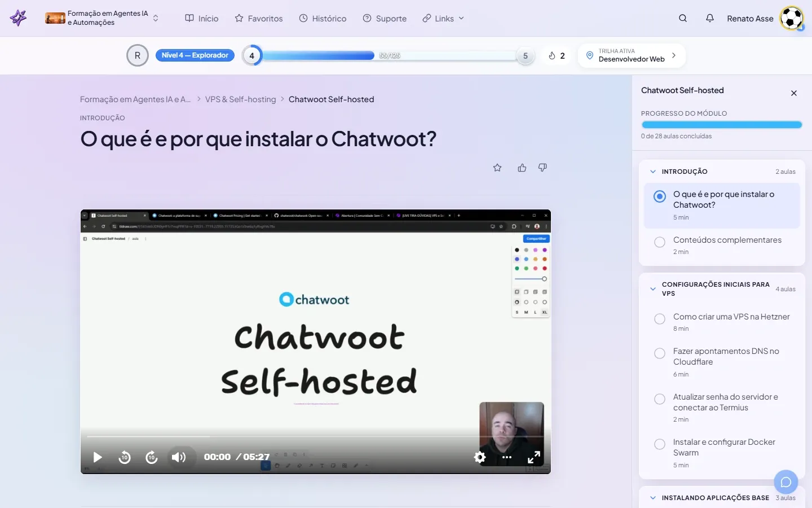The height and width of the screenshot is (508, 812).
Task: Expand the Links dropdown menu
Action: point(443,18)
